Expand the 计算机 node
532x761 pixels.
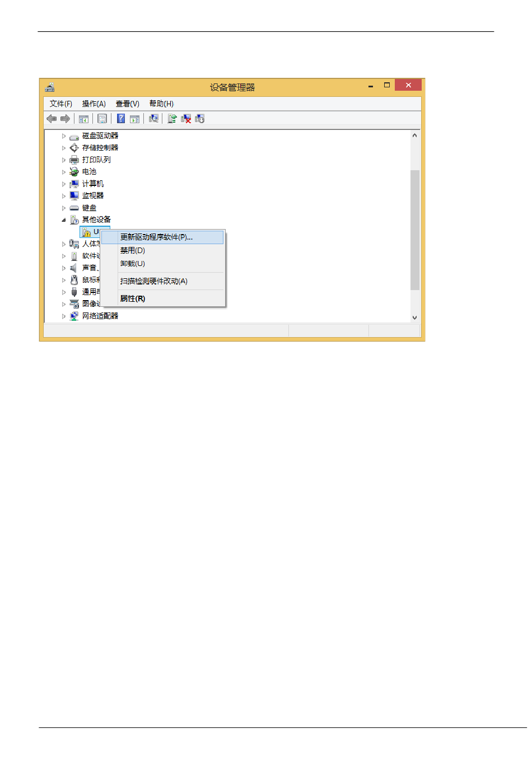click(64, 184)
